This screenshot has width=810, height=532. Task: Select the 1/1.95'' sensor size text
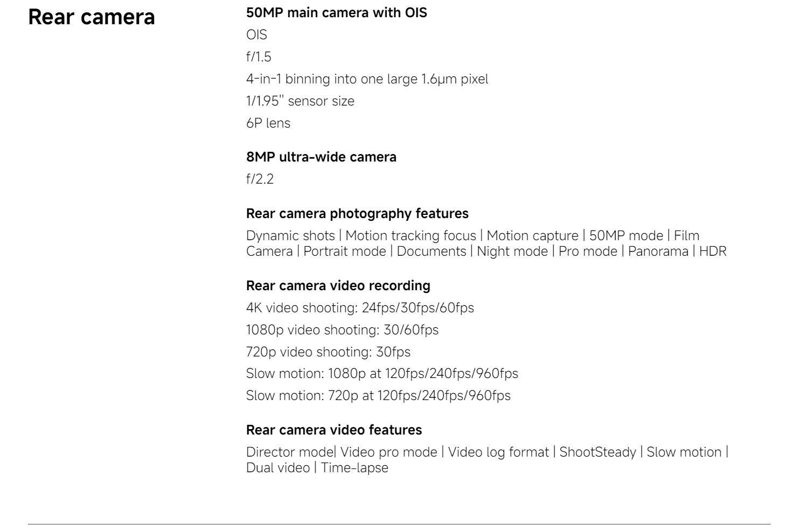(300, 101)
